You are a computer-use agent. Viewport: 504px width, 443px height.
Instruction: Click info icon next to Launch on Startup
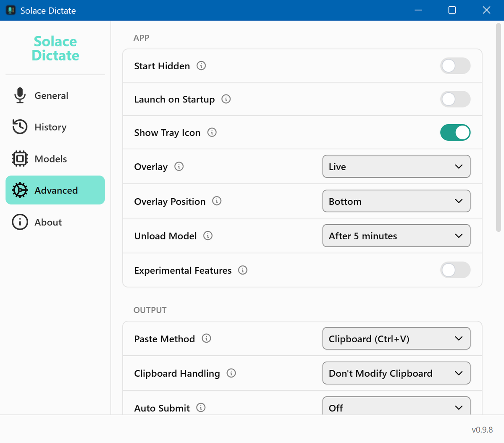(226, 99)
